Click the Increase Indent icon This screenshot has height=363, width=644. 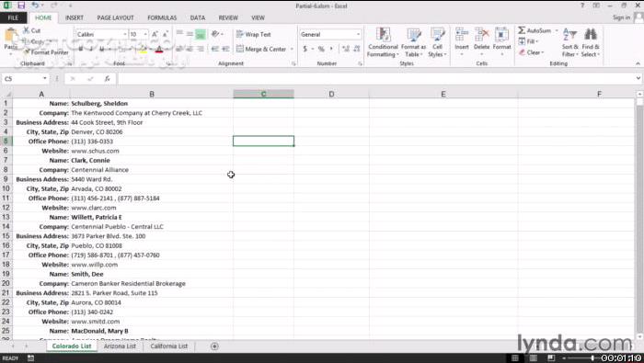click(x=225, y=49)
